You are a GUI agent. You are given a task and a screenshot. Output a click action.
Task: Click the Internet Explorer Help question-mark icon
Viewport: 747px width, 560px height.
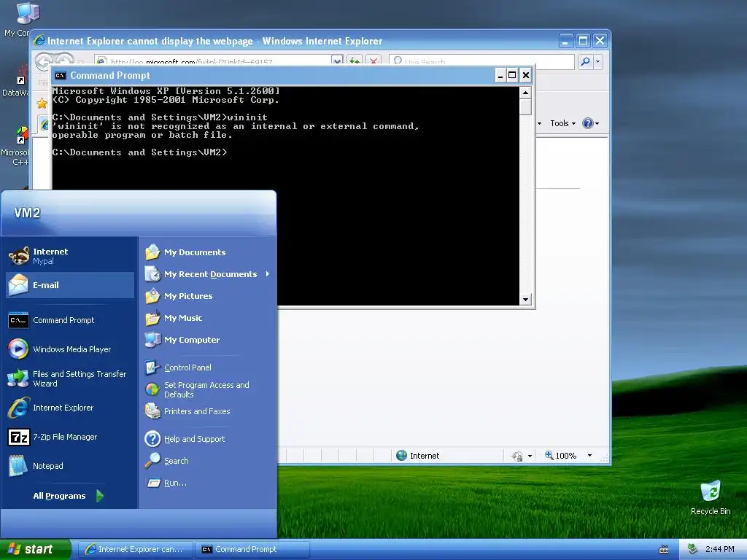[588, 123]
